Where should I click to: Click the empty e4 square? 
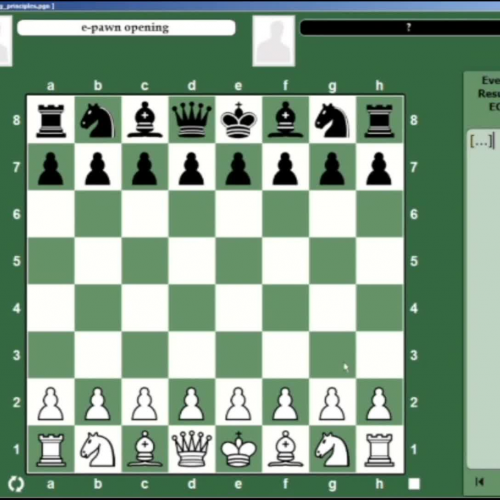tap(239, 308)
